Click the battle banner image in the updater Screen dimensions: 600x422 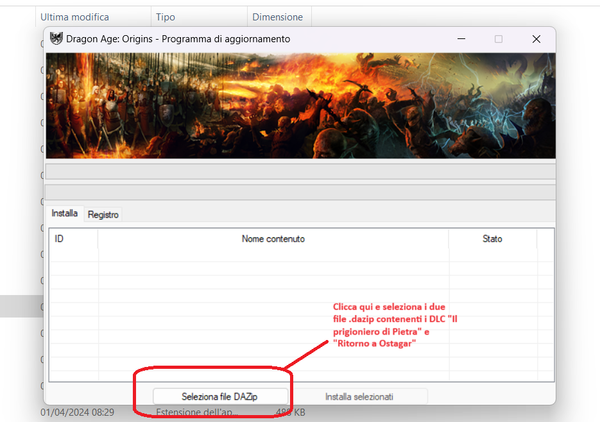click(x=301, y=106)
